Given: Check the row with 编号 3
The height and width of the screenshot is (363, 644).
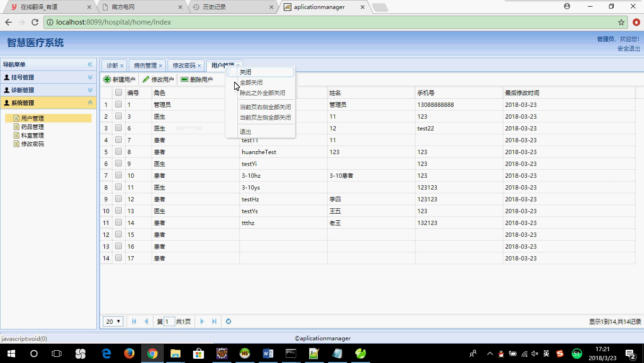Looking at the screenshot, I should coord(119,116).
